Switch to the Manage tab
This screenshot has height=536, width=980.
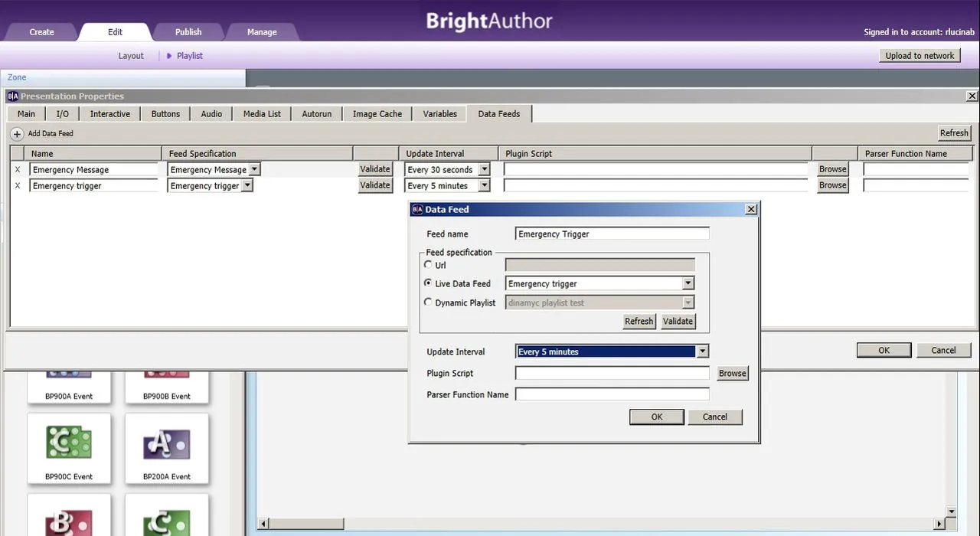[262, 32]
